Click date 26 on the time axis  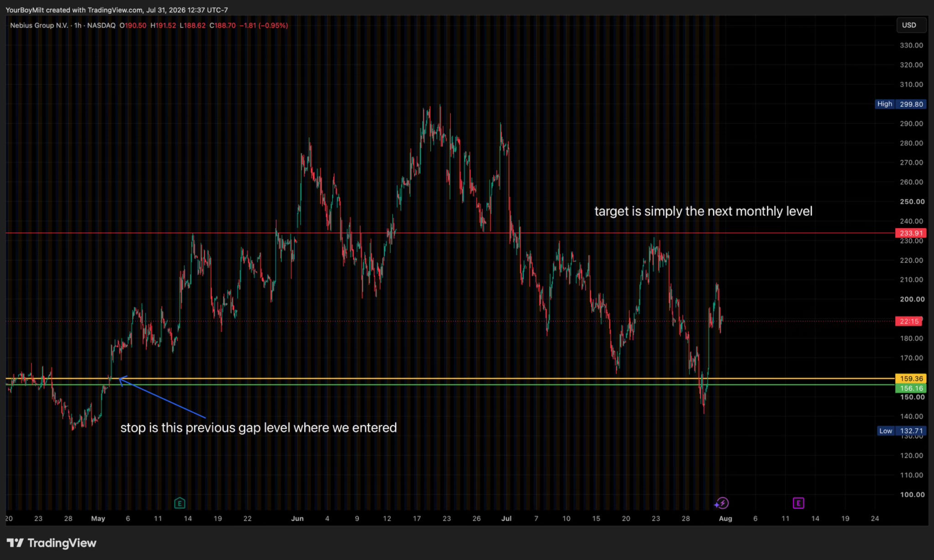tap(476, 519)
